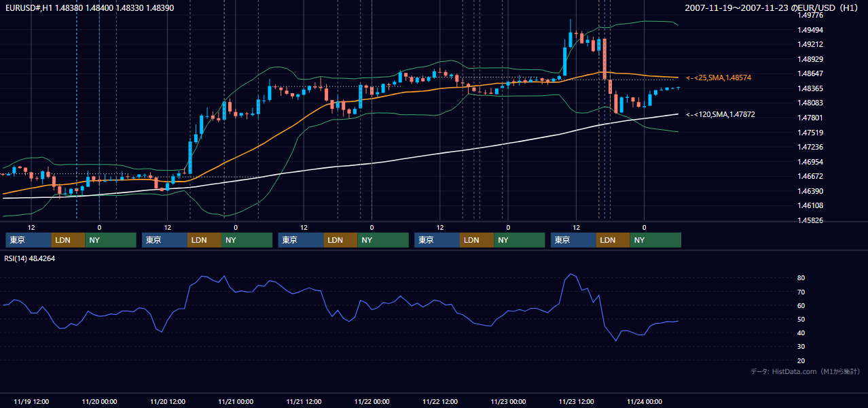Click the 11/21 12:00 time label

304,401
